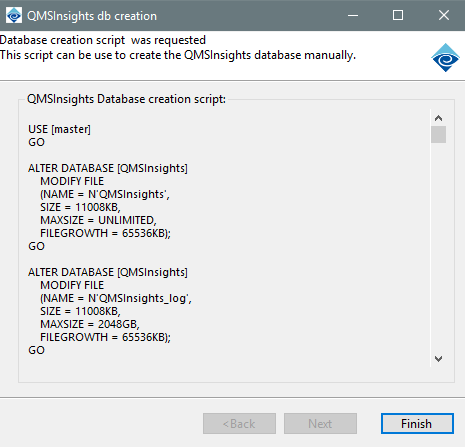Click the last 'GO' line in script
The image size is (465, 447).
pyautogui.click(x=36, y=350)
